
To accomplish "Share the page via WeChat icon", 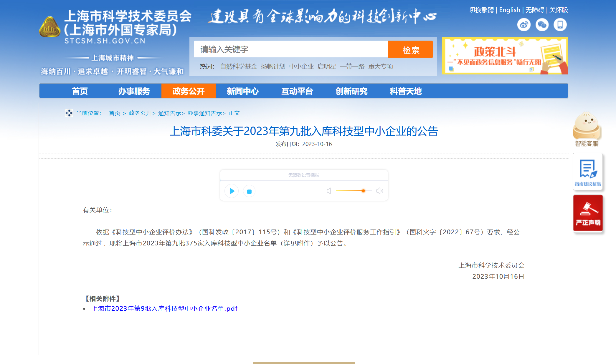I will click(542, 25).
